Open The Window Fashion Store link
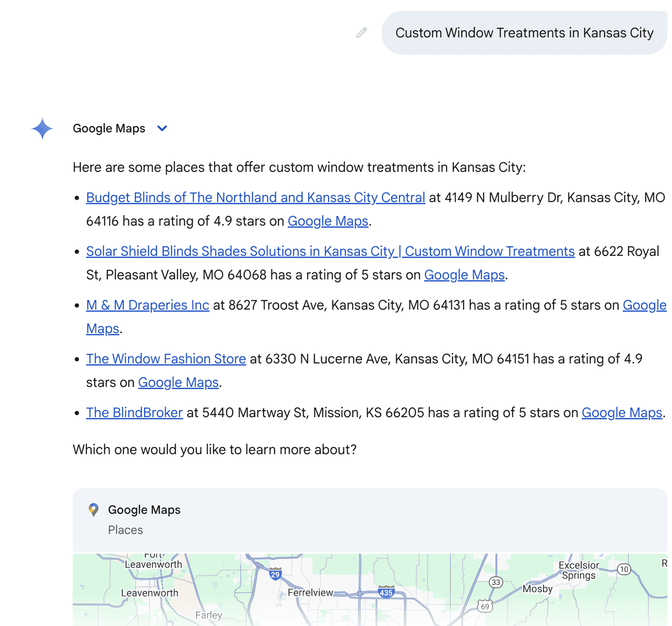Screen dimensions: 672x626 tap(166, 359)
